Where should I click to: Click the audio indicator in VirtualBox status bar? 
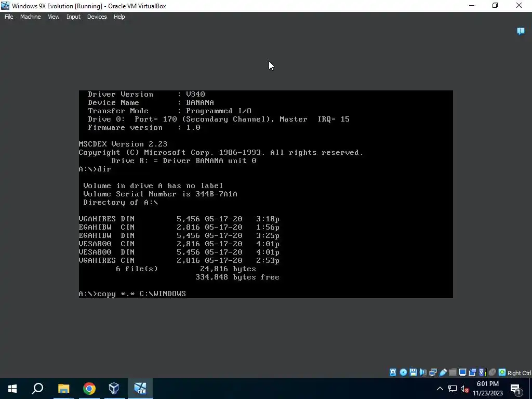pyautogui.click(x=423, y=372)
